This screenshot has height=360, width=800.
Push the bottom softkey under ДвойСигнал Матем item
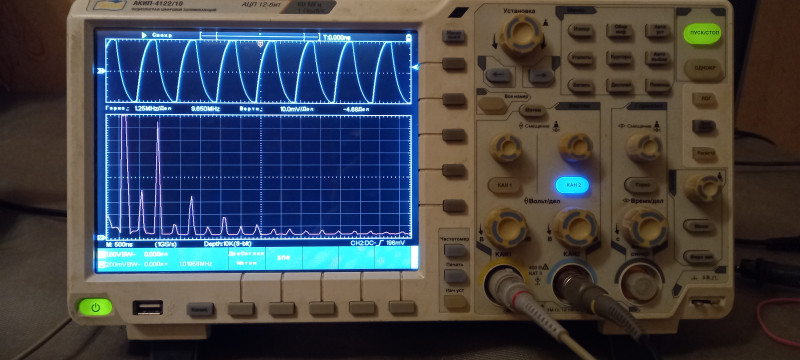pyautogui.click(x=241, y=308)
